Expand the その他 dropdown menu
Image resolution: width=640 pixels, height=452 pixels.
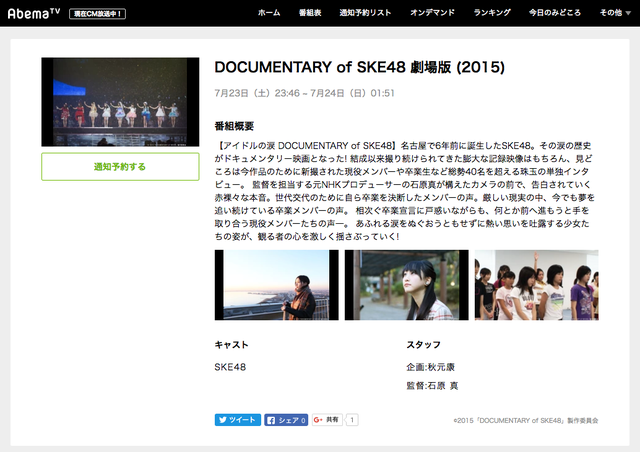coord(615,13)
